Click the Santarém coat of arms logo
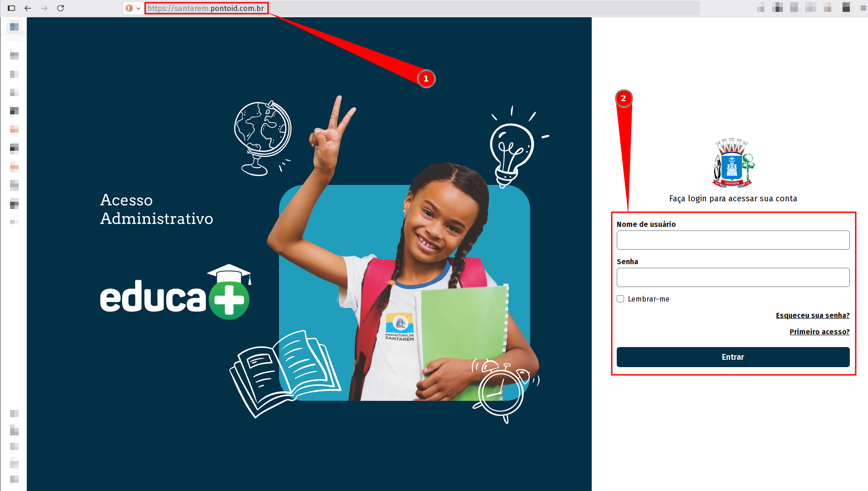868x491 pixels. tap(733, 163)
